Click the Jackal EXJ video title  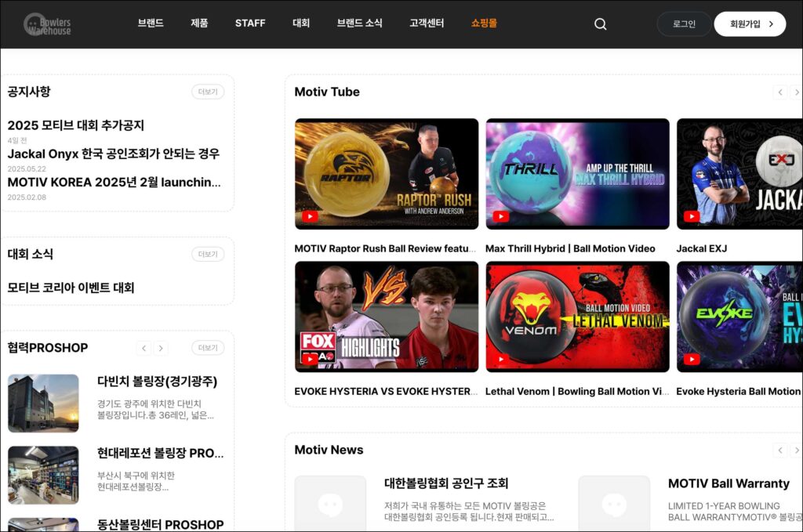coord(702,248)
